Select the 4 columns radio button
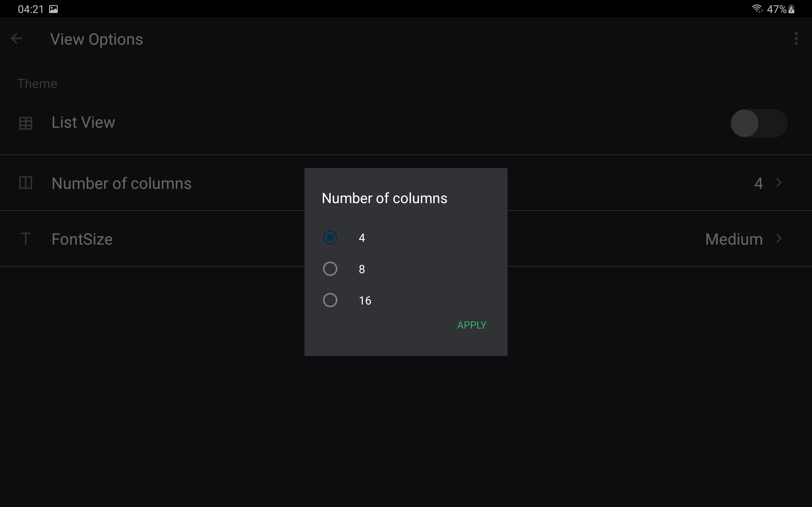 pyautogui.click(x=330, y=237)
